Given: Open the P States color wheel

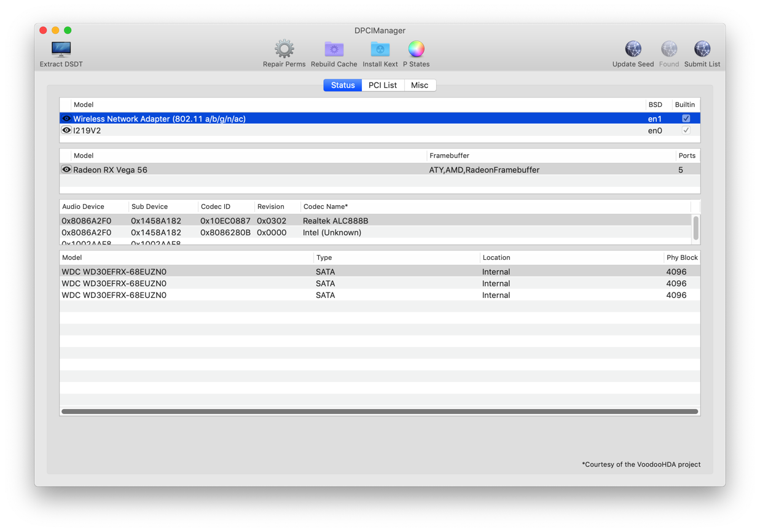Looking at the screenshot, I should pyautogui.click(x=416, y=53).
